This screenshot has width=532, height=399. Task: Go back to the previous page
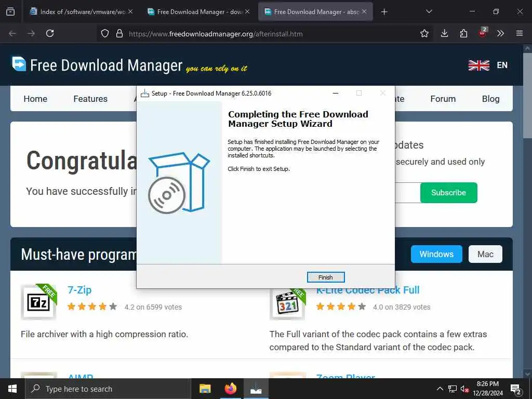point(12,33)
